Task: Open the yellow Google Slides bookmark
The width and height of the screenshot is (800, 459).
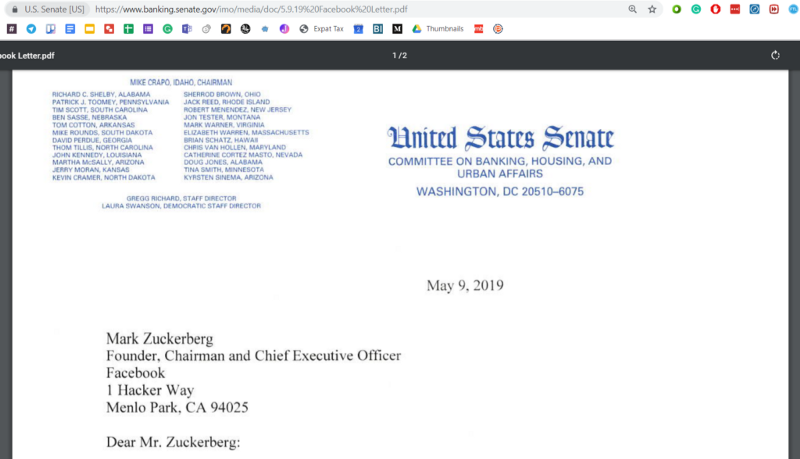Action: tap(89, 29)
